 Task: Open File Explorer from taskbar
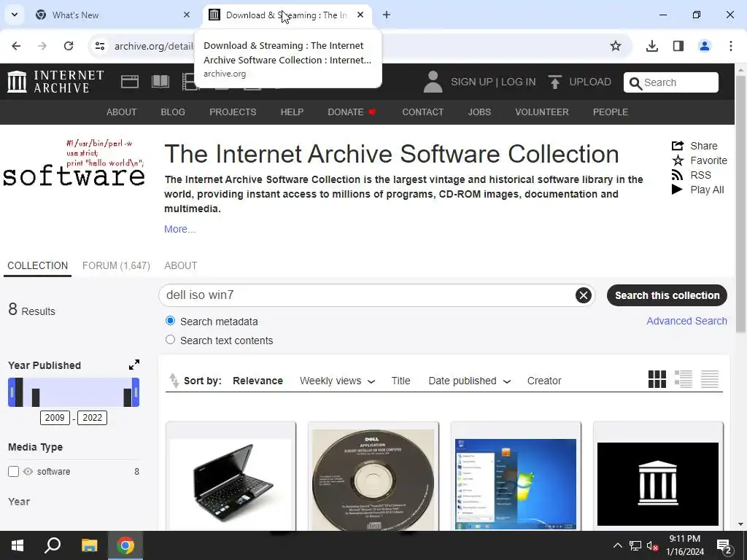point(89,545)
